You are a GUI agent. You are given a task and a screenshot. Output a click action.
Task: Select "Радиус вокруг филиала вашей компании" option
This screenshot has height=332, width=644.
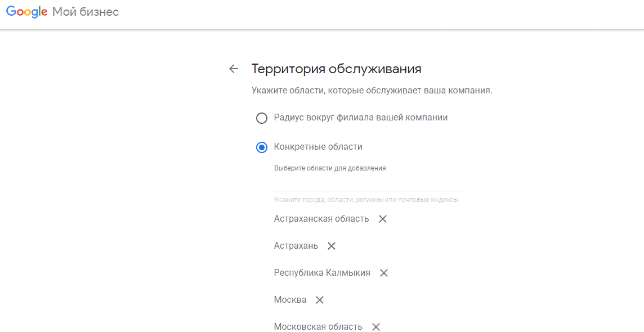pos(261,118)
